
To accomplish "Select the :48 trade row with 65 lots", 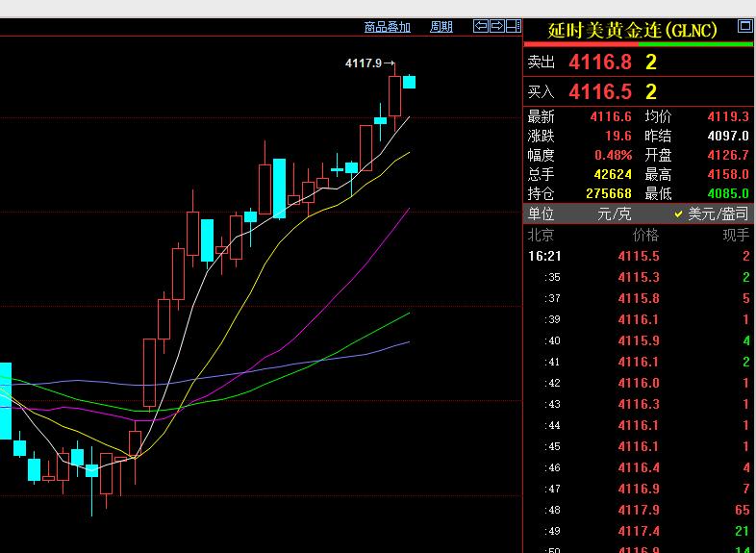I will [639, 510].
